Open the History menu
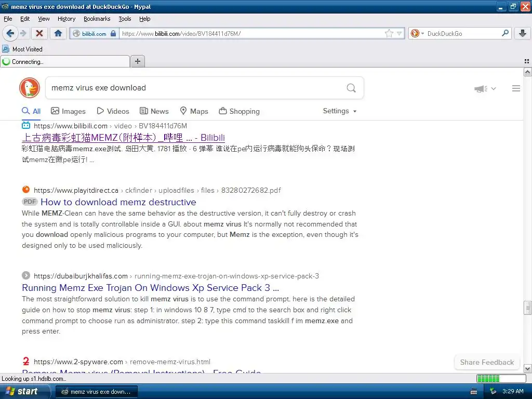 coord(66,19)
